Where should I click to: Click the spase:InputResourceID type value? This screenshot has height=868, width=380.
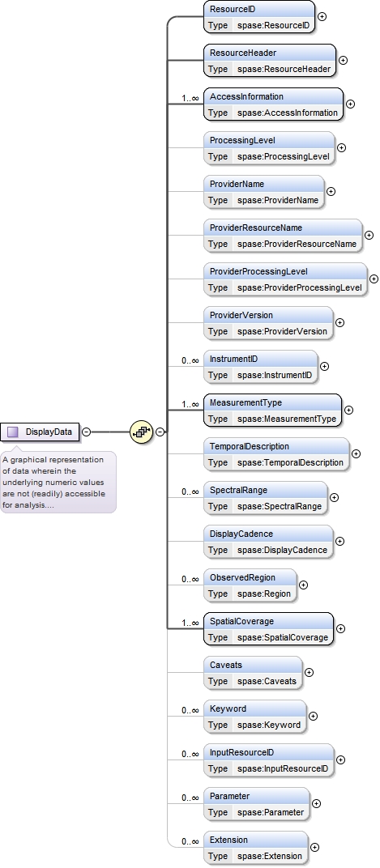coord(283,769)
